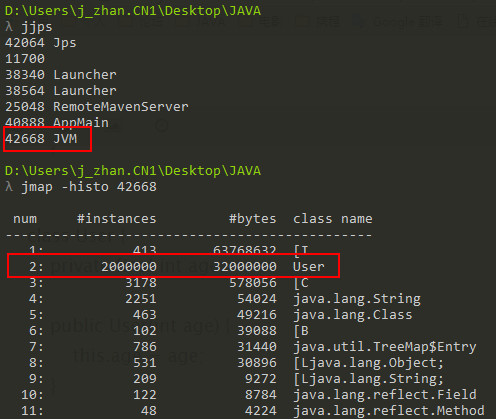Viewport: 496px width, 419px height.
Task: Click the 38340 Launcher process line
Action: (61, 75)
